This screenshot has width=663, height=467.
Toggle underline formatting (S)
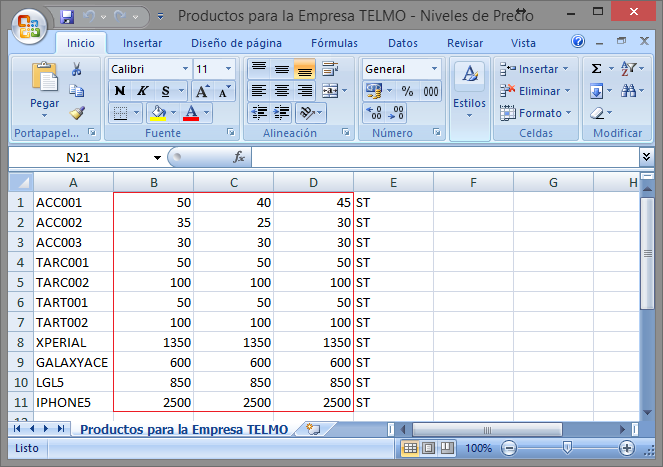[165, 91]
